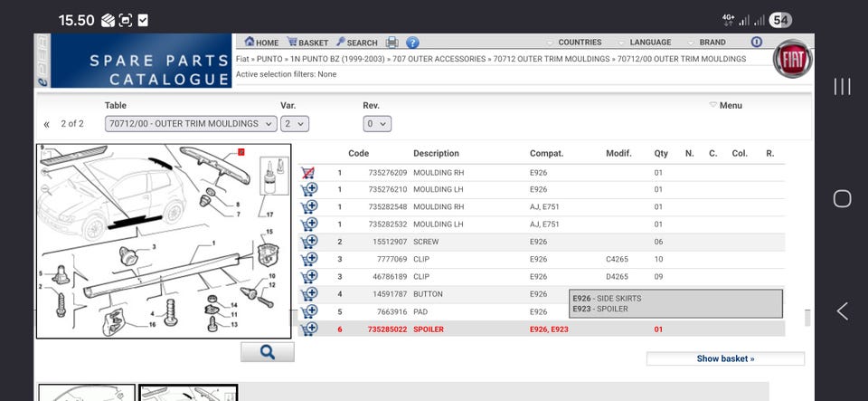Viewport: 868px width, 401px height.
Task: Expand the Table dropdown for 70712/00
Action: (190, 124)
